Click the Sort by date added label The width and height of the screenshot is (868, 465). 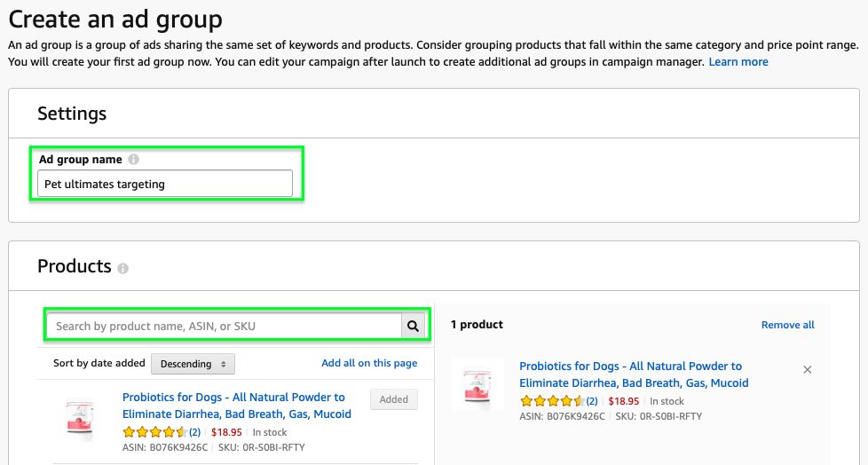(99, 363)
